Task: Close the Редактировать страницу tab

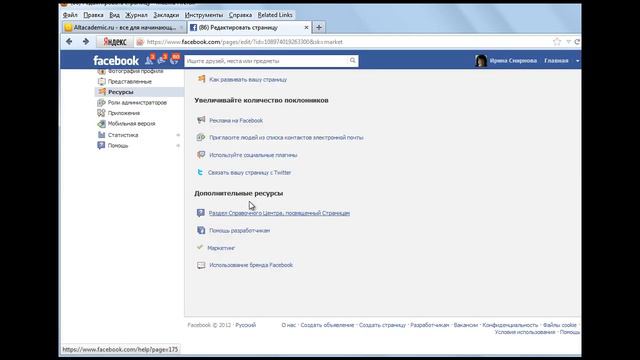Action: 306,27
